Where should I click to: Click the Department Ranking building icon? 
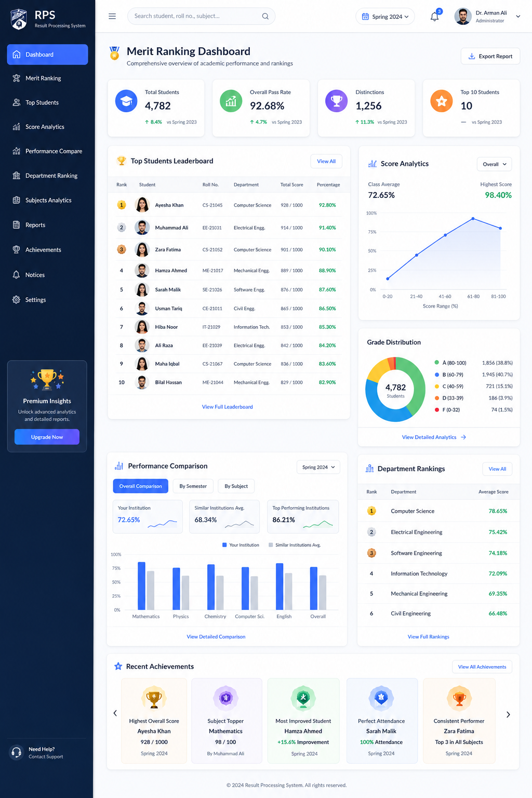tap(17, 176)
